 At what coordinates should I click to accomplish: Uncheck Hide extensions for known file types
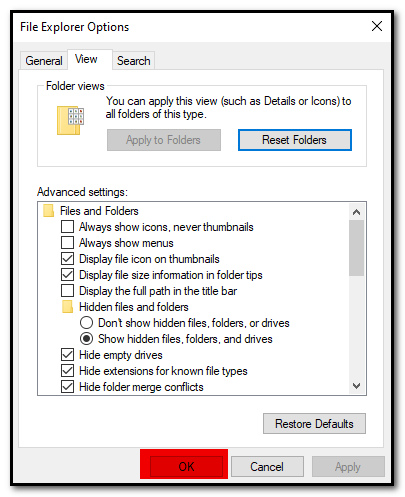point(67,371)
